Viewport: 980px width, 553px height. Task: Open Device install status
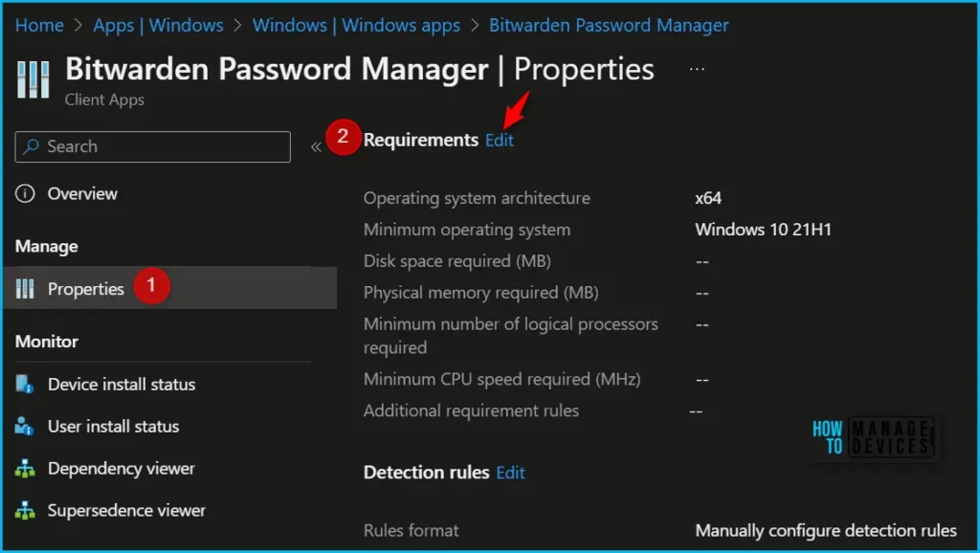[x=122, y=384]
